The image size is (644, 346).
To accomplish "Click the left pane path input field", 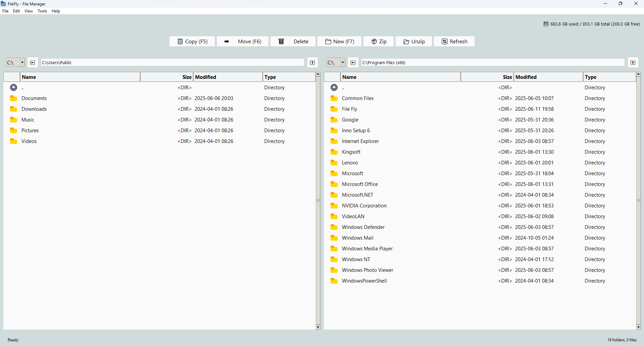I will [172, 62].
